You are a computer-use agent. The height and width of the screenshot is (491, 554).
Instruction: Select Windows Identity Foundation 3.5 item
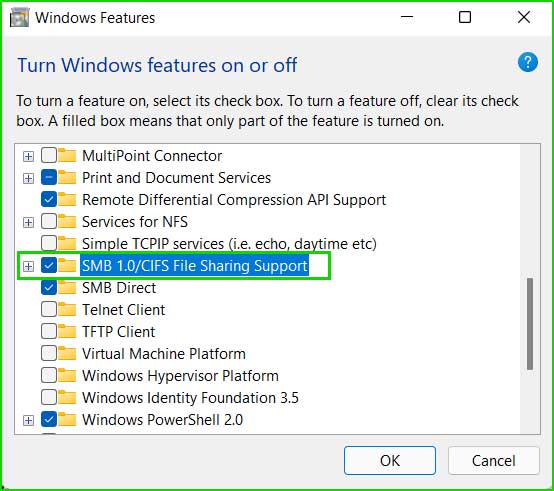coord(190,398)
